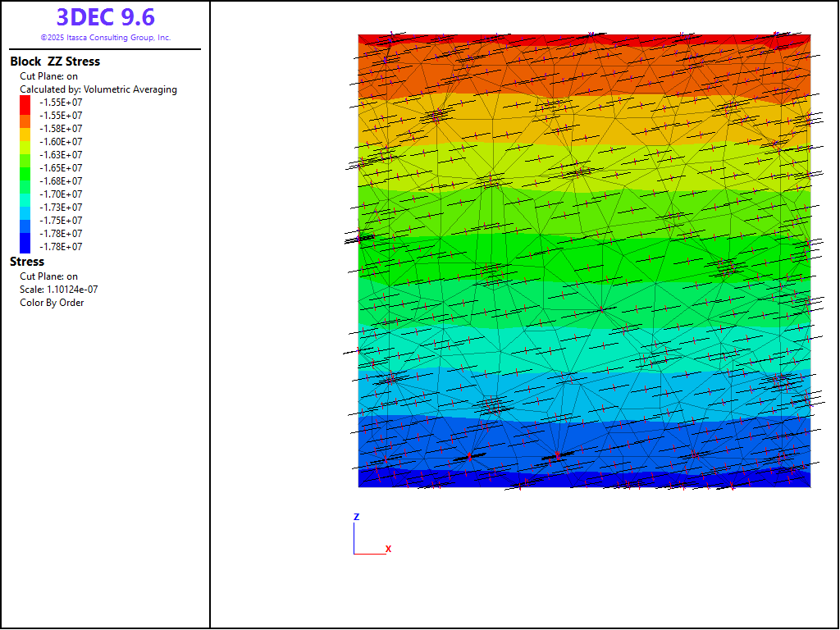Viewport: 840px width, 630px height.
Task: Toggle Cut Plane under the Stress heading
Action: 48,276
